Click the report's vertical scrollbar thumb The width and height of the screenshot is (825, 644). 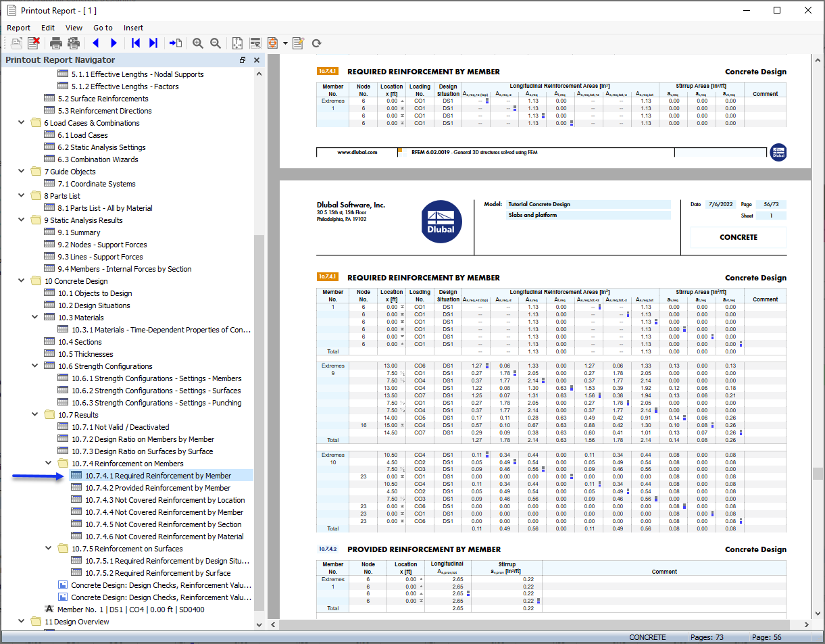(x=817, y=473)
